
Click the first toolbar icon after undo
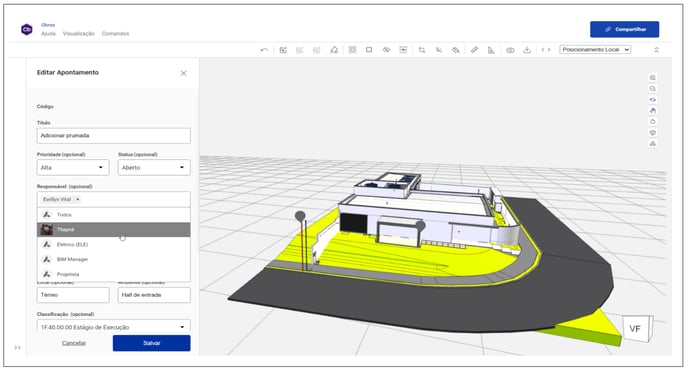[283, 50]
